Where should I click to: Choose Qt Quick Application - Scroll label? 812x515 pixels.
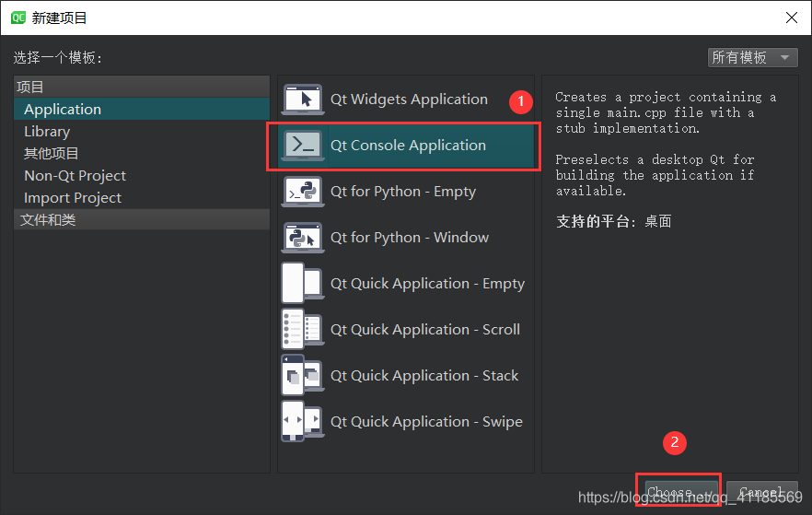[425, 330]
